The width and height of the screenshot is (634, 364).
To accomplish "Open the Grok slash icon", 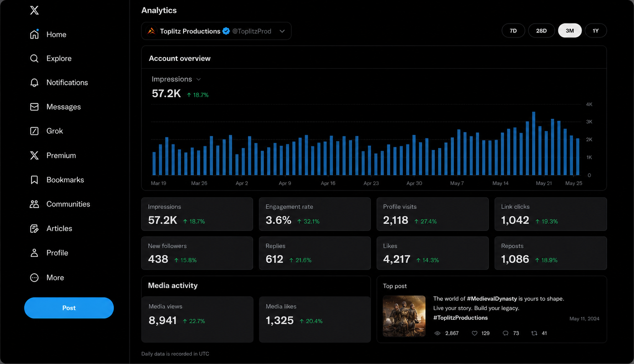I will click(x=34, y=131).
